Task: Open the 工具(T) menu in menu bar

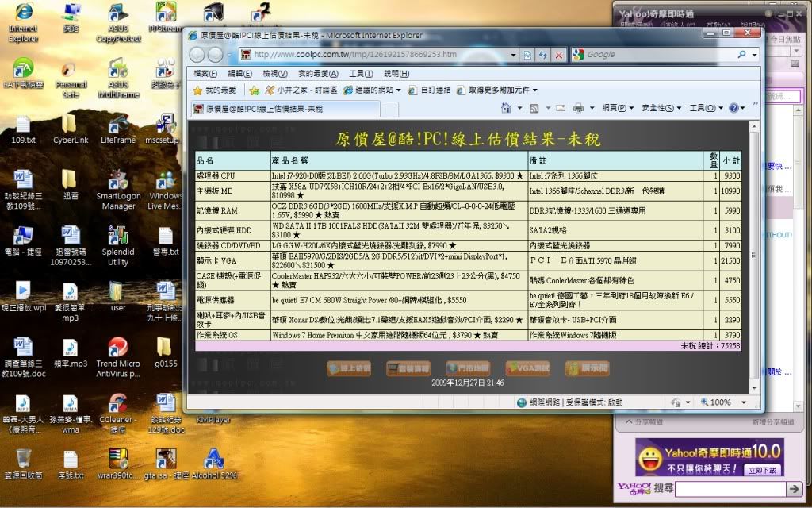Action: [x=361, y=74]
